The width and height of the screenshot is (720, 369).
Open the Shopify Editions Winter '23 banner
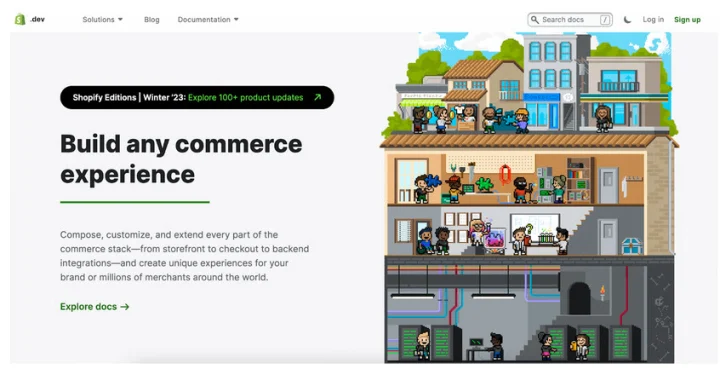pos(197,97)
